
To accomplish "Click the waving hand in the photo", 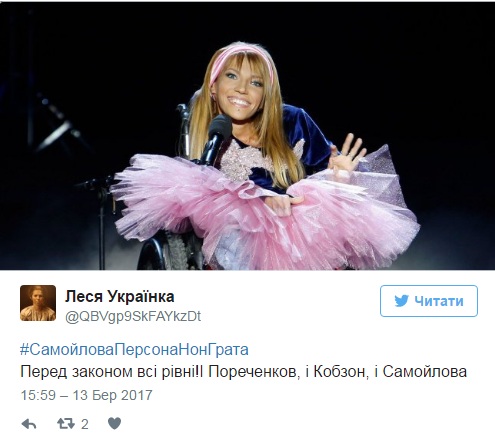I will (347, 155).
